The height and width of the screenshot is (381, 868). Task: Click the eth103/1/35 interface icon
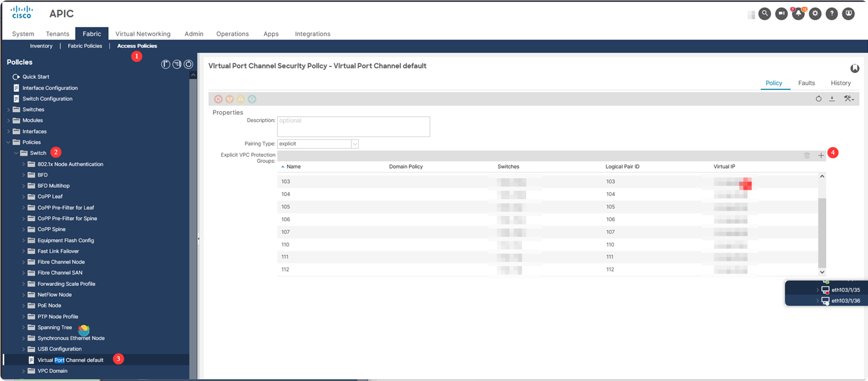(x=826, y=290)
